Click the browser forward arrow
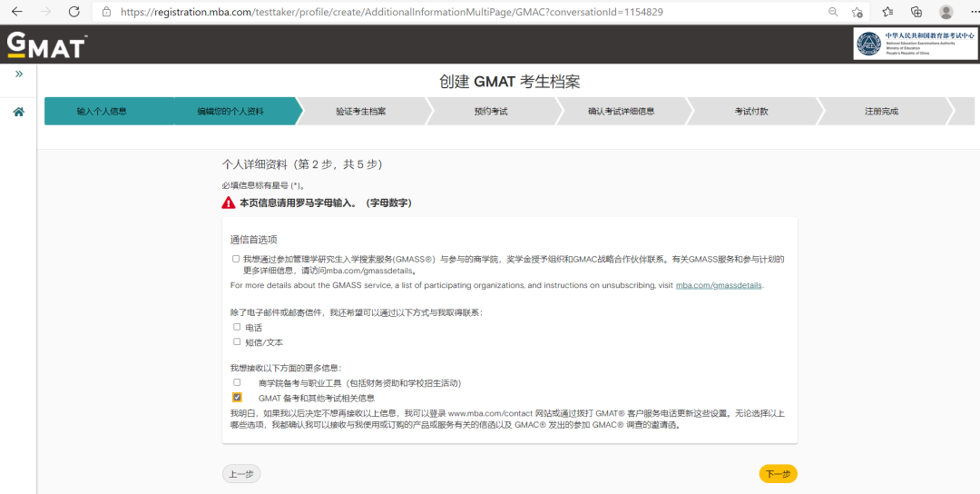 click(45, 11)
